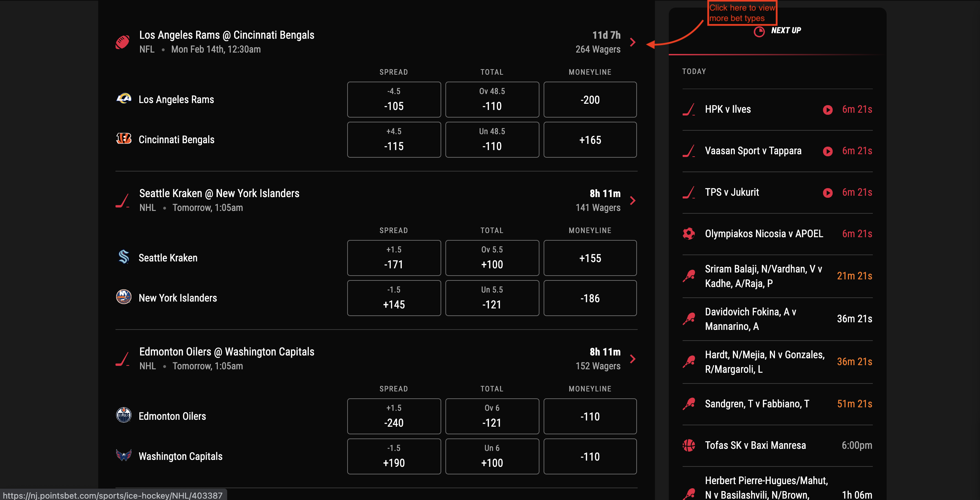980x500 pixels.
Task: Click the NFL football icon for Rams @ Bengals
Action: tap(122, 42)
